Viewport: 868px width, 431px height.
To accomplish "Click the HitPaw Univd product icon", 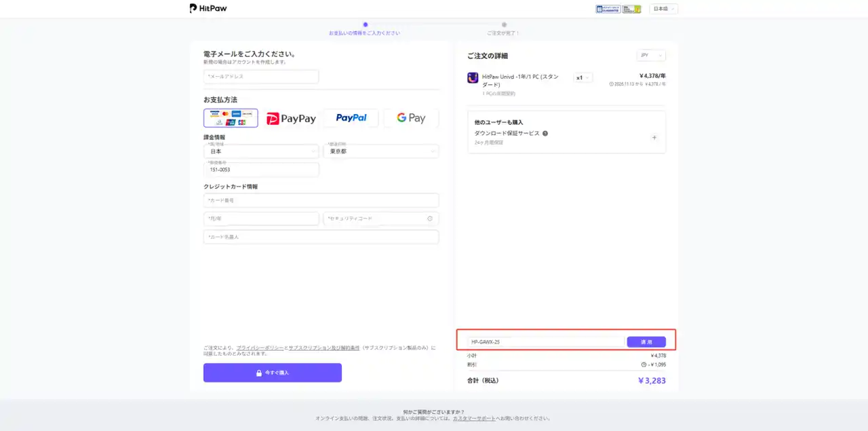I will click(473, 77).
